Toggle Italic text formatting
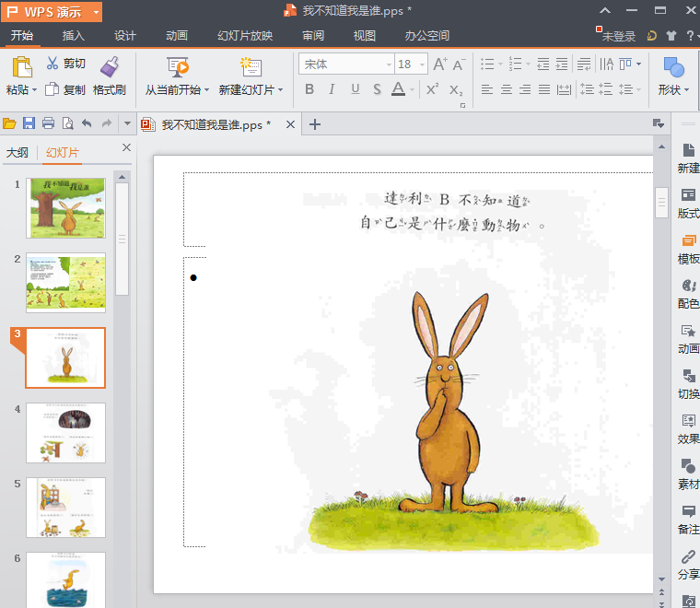This screenshot has height=608, width=700. pyautogui.click(x=332, y=89)
